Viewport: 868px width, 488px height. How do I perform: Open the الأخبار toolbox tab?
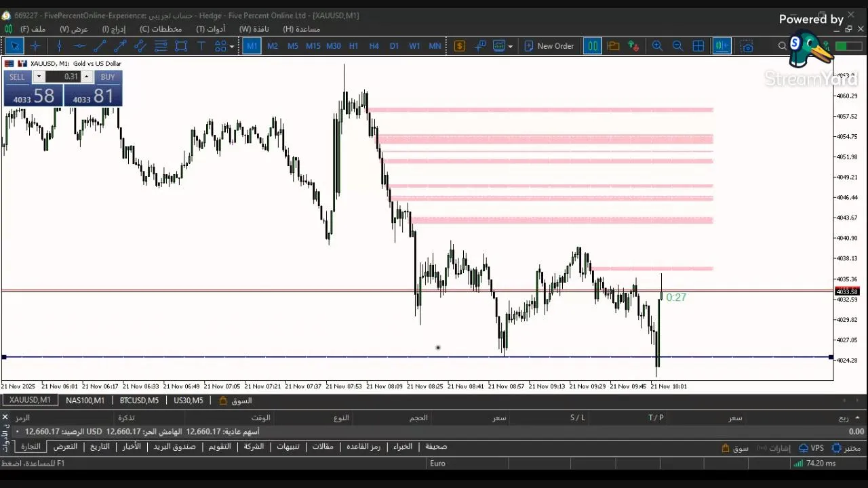point(132,447)
